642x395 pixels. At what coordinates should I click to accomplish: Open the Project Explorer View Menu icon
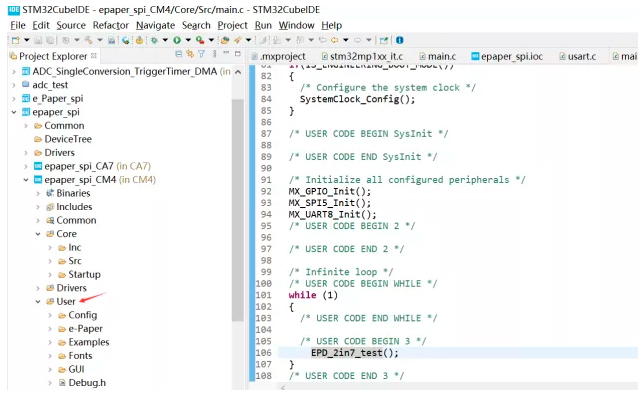tap(214, 54)
